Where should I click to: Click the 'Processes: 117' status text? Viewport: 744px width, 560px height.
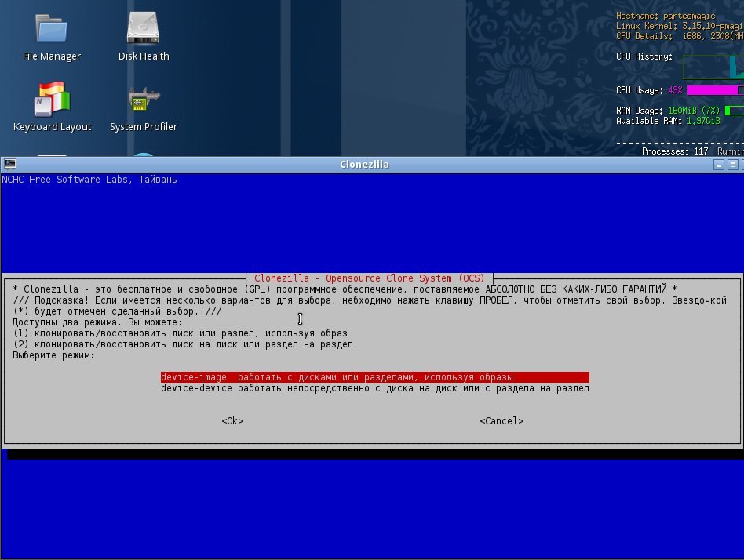pos(675,151)
